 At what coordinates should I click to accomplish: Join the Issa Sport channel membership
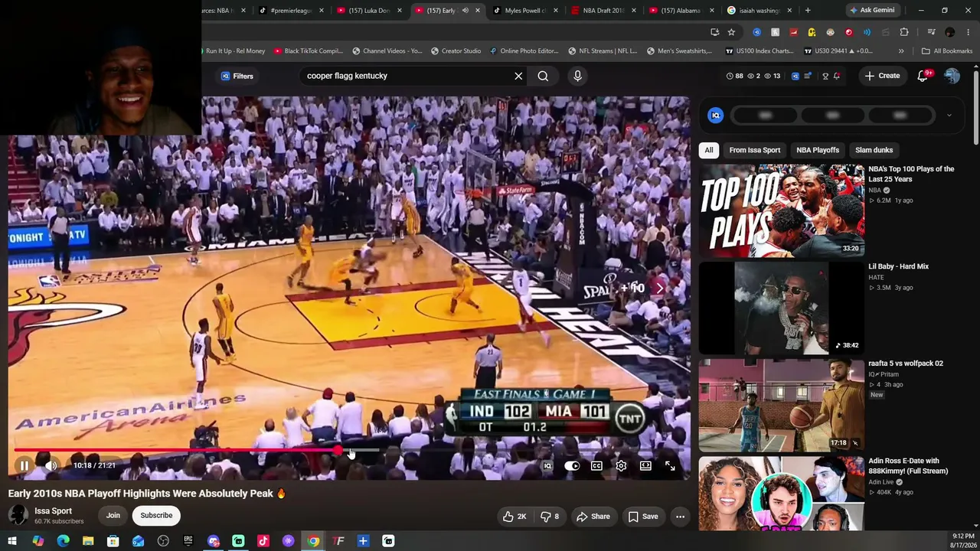(x=113, y=515)
